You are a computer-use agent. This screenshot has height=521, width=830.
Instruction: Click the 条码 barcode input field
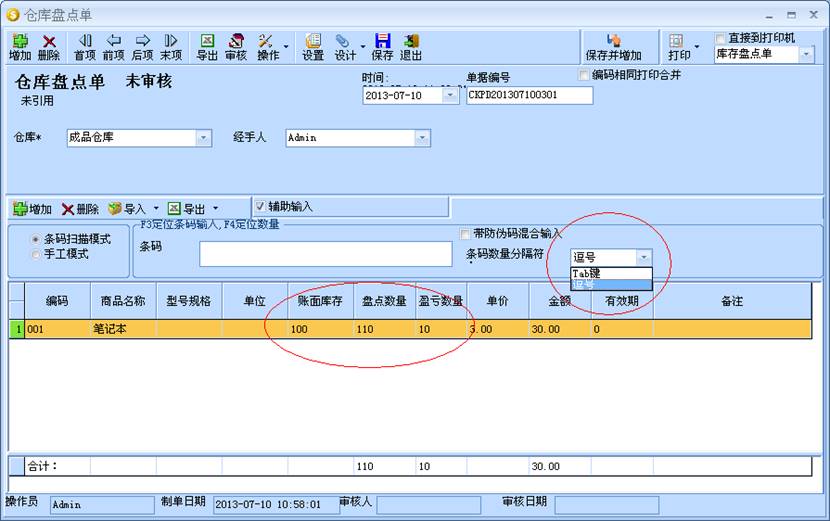325,254
